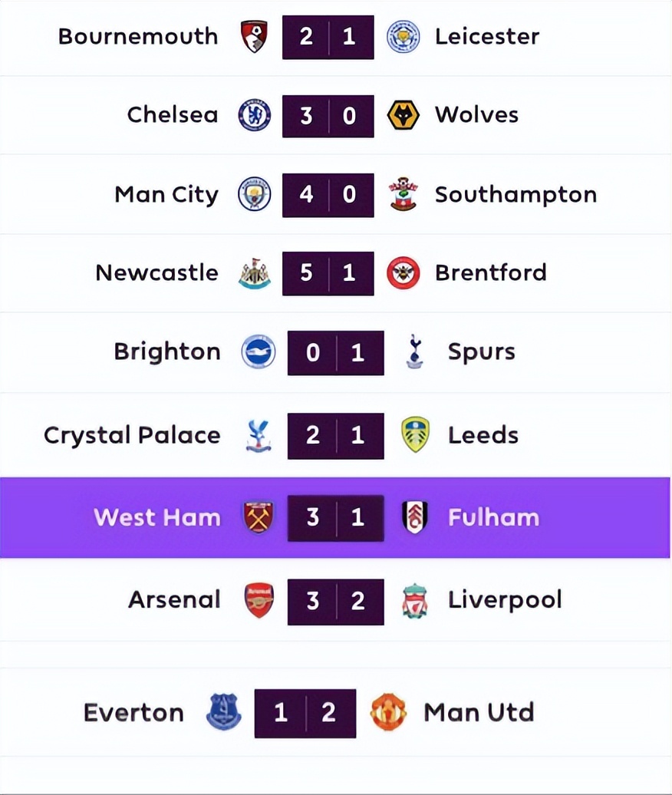Viewport: 672px width, 795px height.
Task: Click the Wolves club crest
Action: 403,115
